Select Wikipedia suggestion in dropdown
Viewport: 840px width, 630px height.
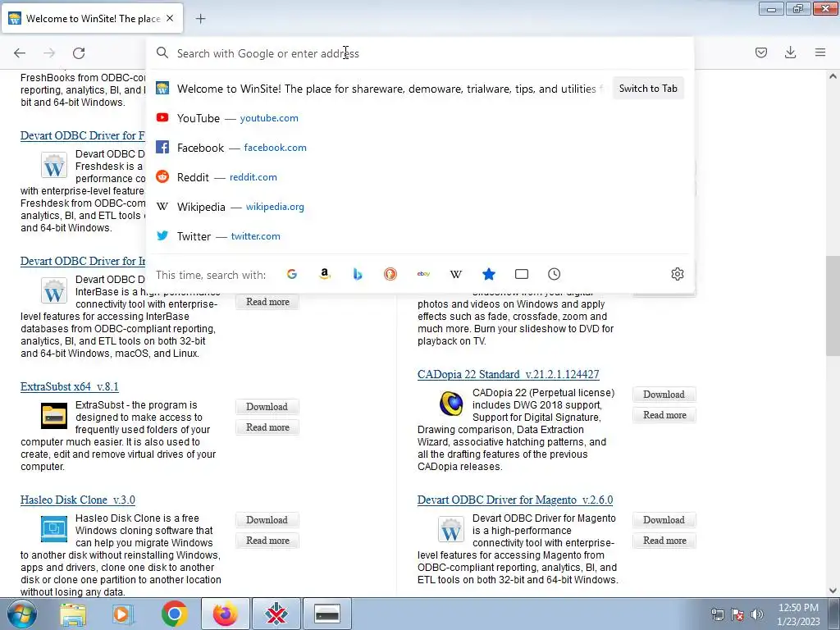pyautogui.click(x=420, y=206)
